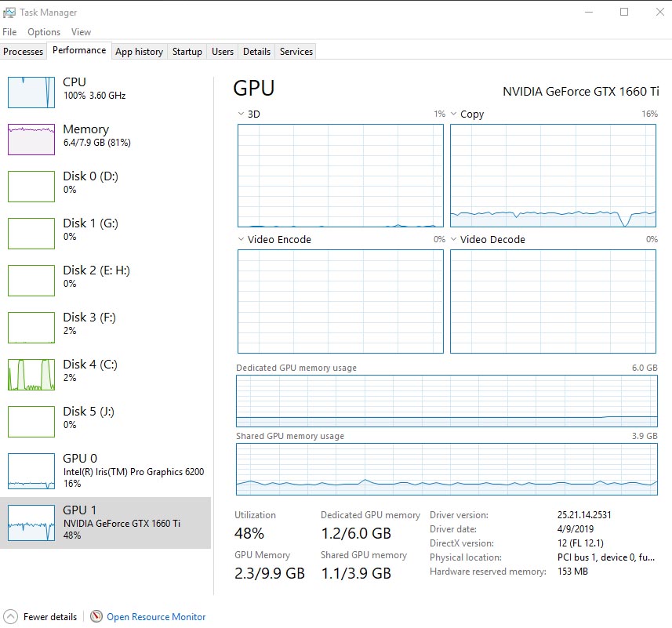
Task: Switch to the Startup tab
Action: click(x=187, y=52)
